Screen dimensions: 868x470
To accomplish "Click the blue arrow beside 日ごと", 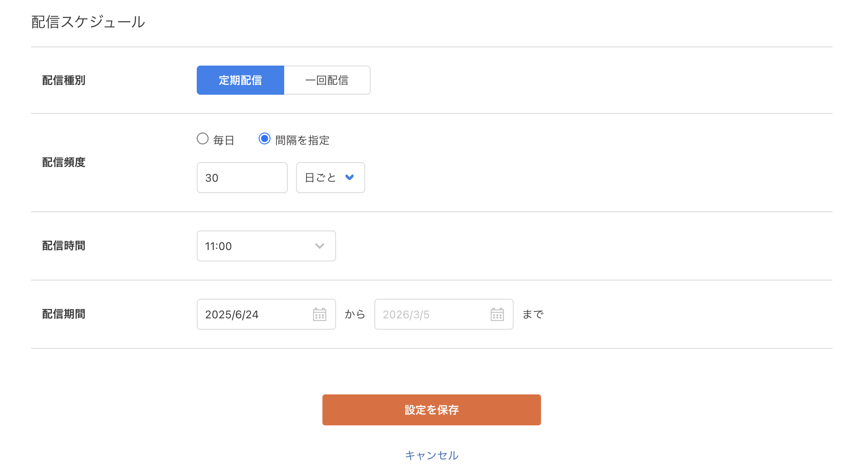I will pos(350,177).
